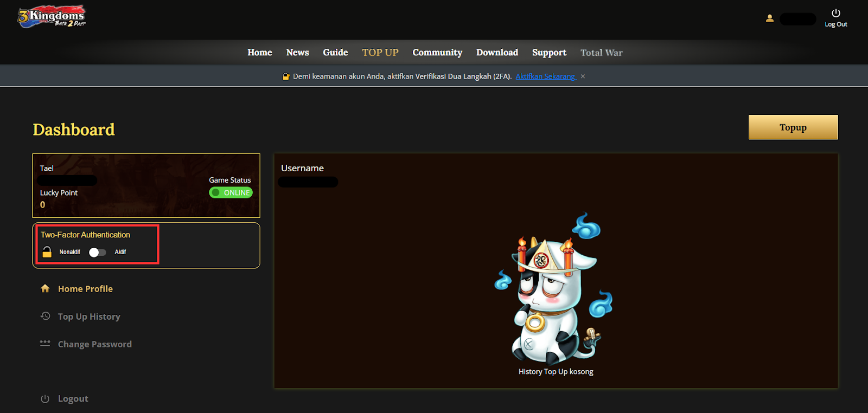Click the Username label
Screen dimensions: 868x413
[x=302, y=168]
